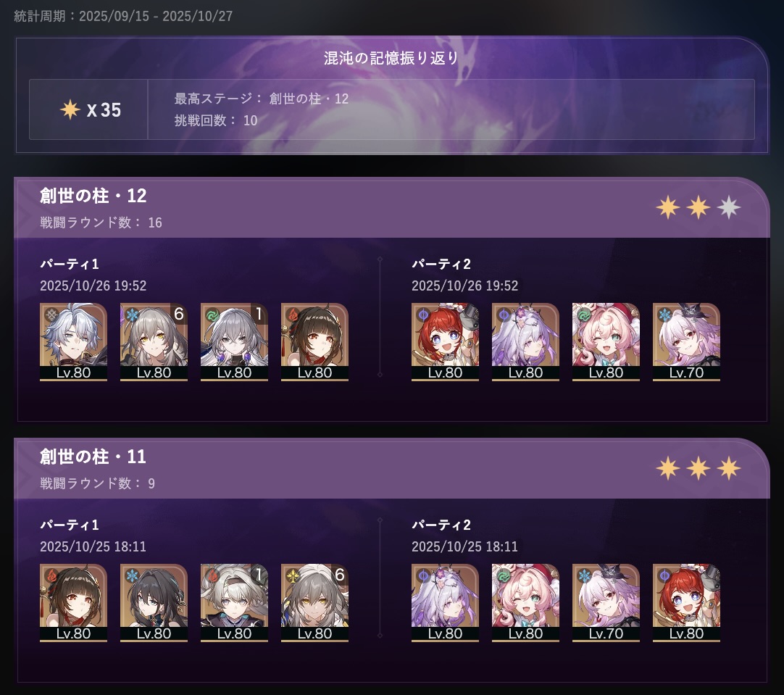Select the brown-haired fire character in Stage 11 Party 1
Screen dimensions: 784x695
[73, 603]
